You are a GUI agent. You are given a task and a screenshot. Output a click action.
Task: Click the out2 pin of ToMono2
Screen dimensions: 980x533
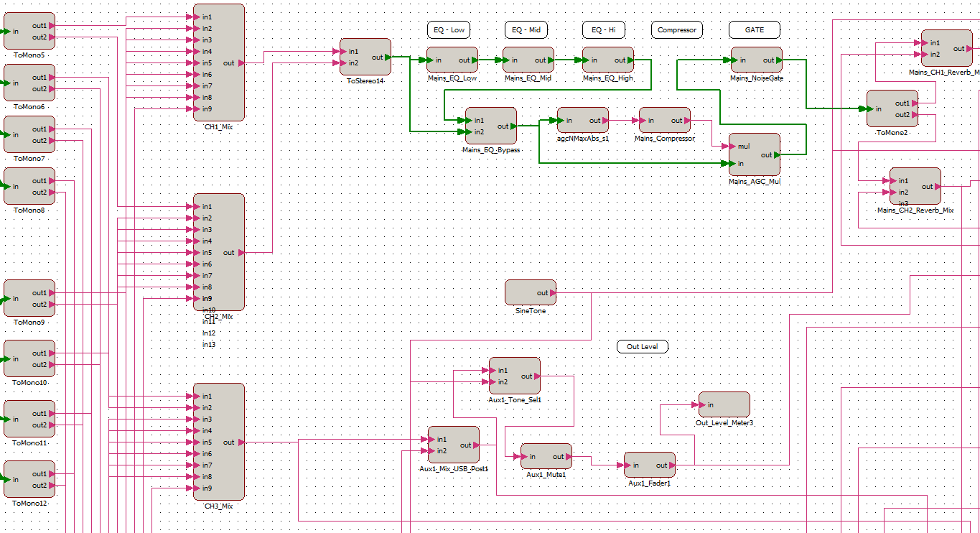click(x=915, y=115)
